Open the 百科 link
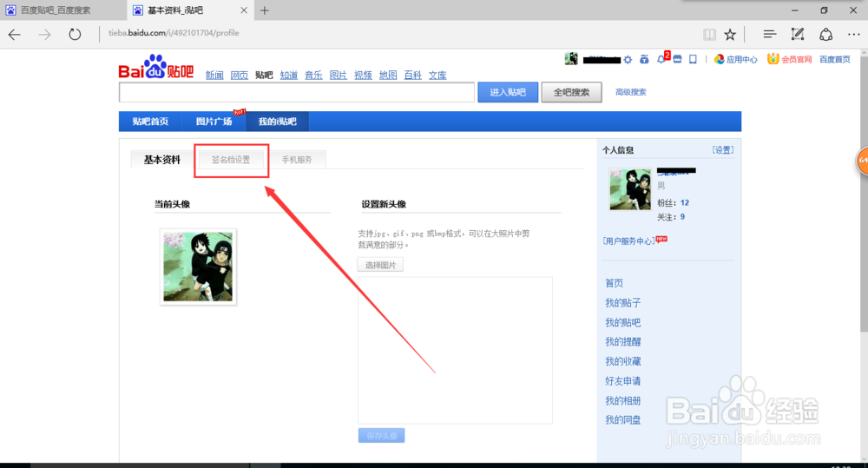The width and height of the screenshot is (868, 468). 413,76
